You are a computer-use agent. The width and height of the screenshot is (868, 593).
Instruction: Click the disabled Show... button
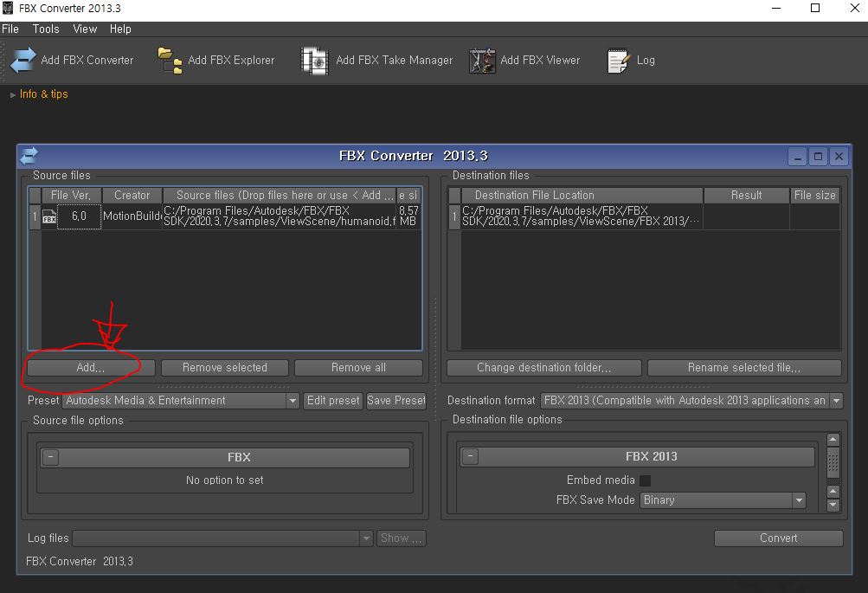click(402, 538)
